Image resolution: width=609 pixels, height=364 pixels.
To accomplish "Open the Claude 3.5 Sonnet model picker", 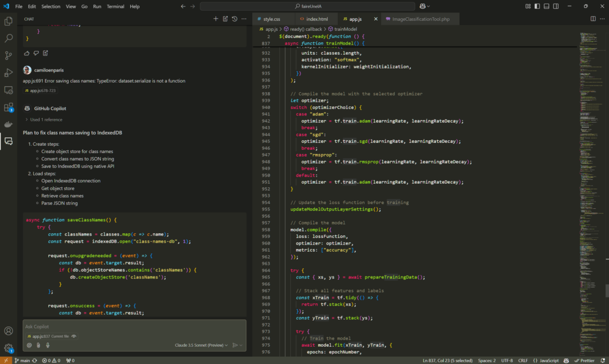I will pos(201,345).
